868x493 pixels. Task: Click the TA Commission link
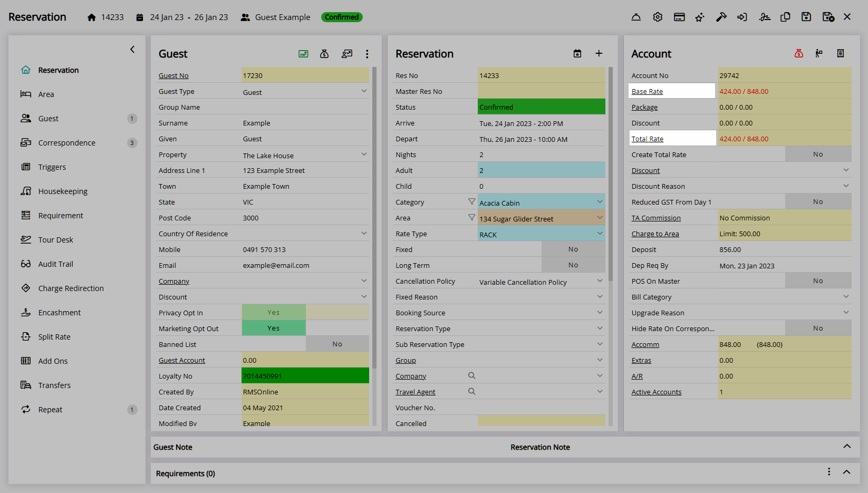656,218
